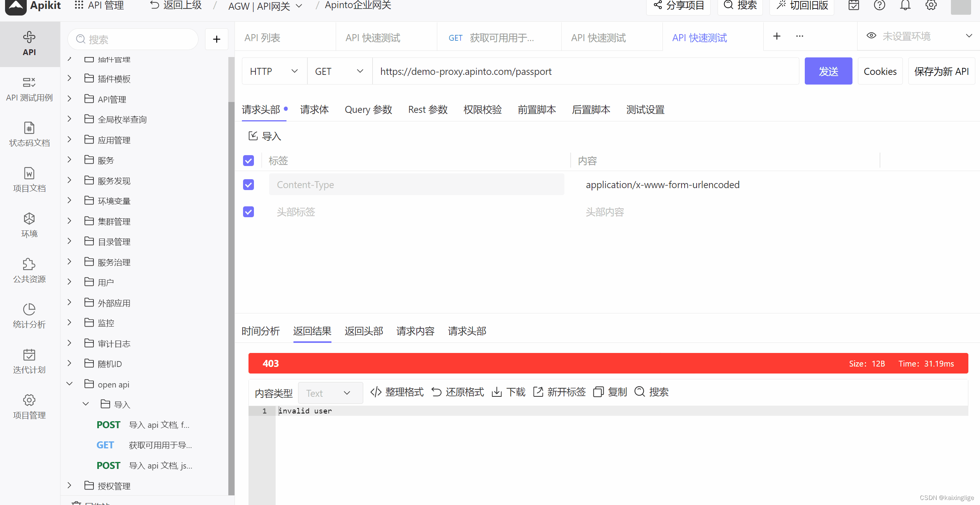Click the 发送 (Send) button

[x=829, y=71]
